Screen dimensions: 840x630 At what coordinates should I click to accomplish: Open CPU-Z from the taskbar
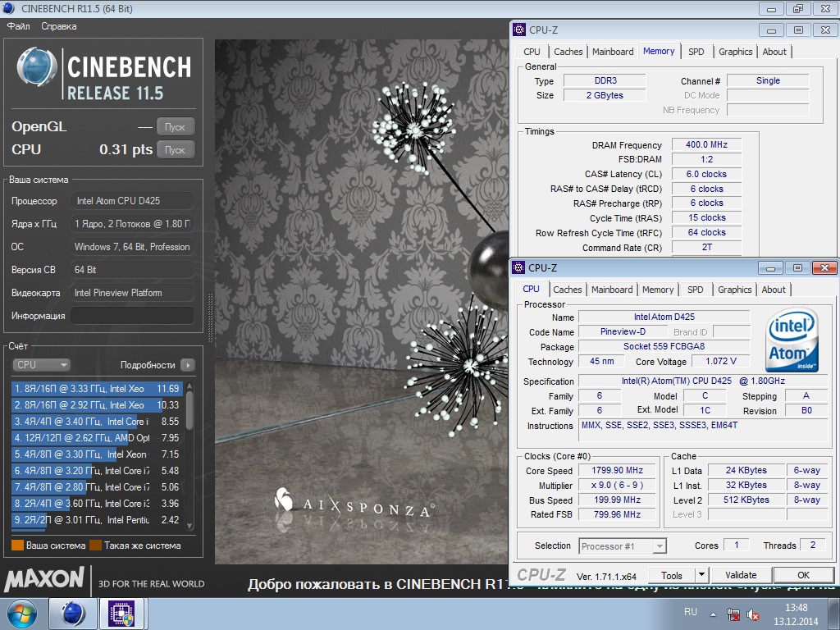pyautogui.click(x=122, y=614)
